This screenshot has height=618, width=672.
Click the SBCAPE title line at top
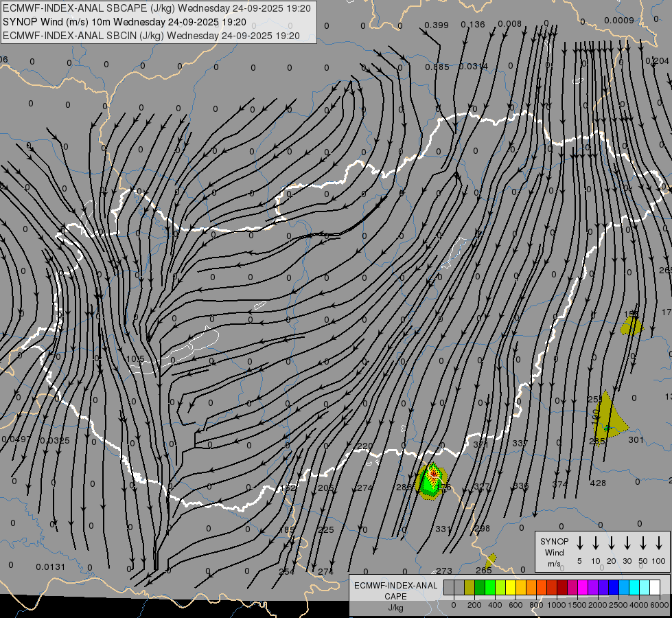click(157, 8)
